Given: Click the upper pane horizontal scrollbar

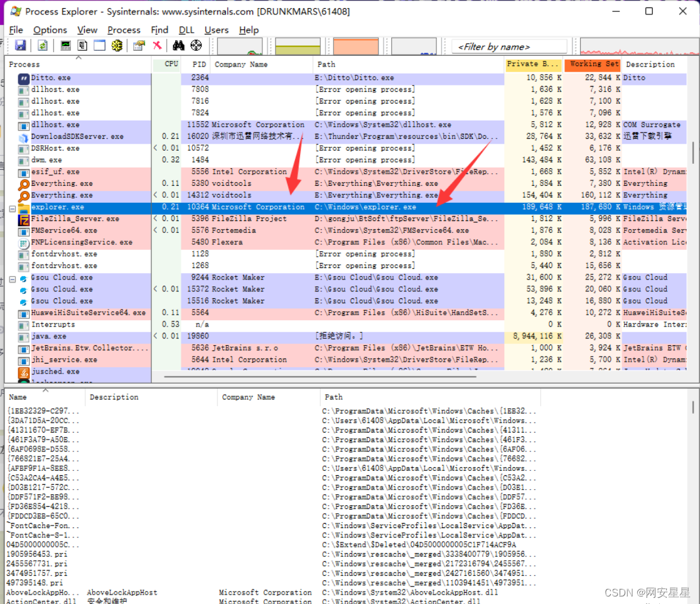Looking at the screenshot, I should tap(320, 376).
